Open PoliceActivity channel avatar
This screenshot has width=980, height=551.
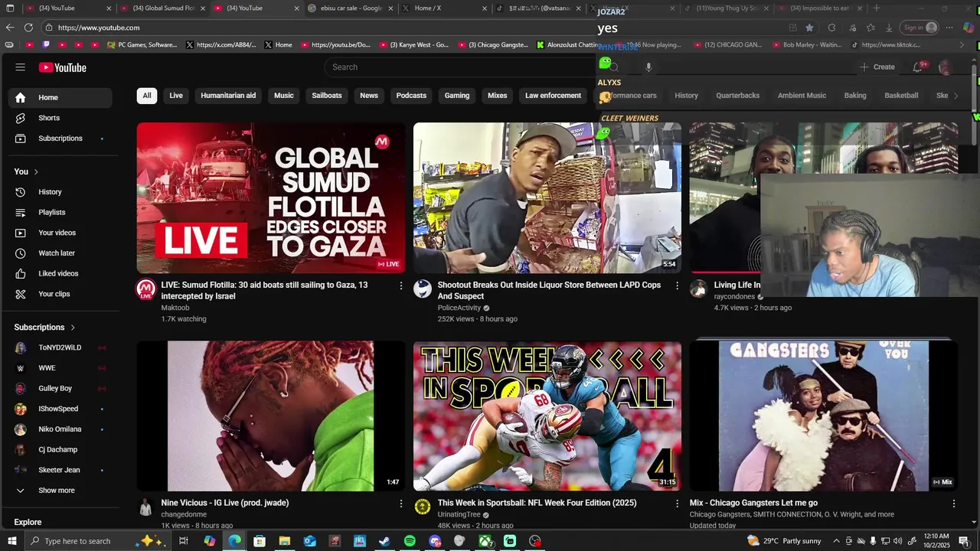[423, 289]
